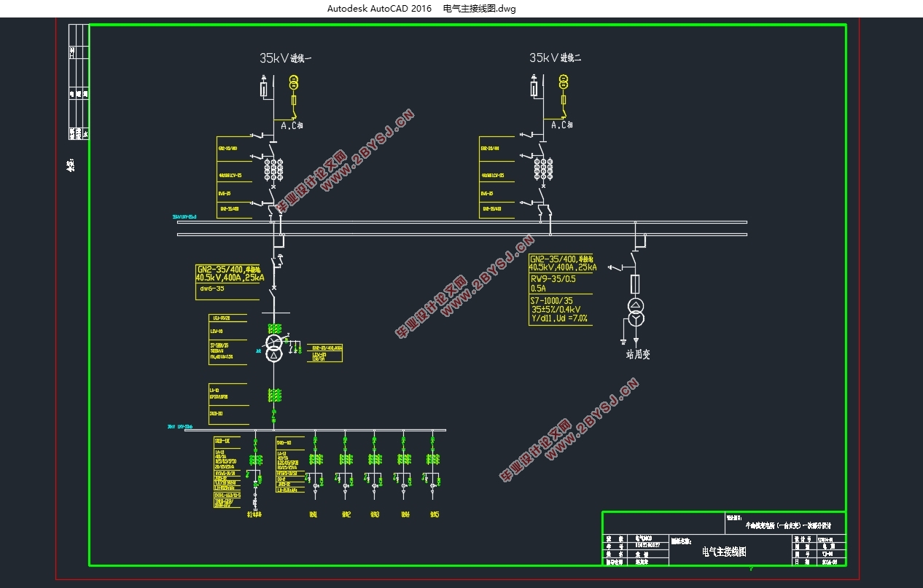Click the current transformer cluster on 进线二
The width and height of the screenshot is (923, 588).
click(x=543, y=169)
